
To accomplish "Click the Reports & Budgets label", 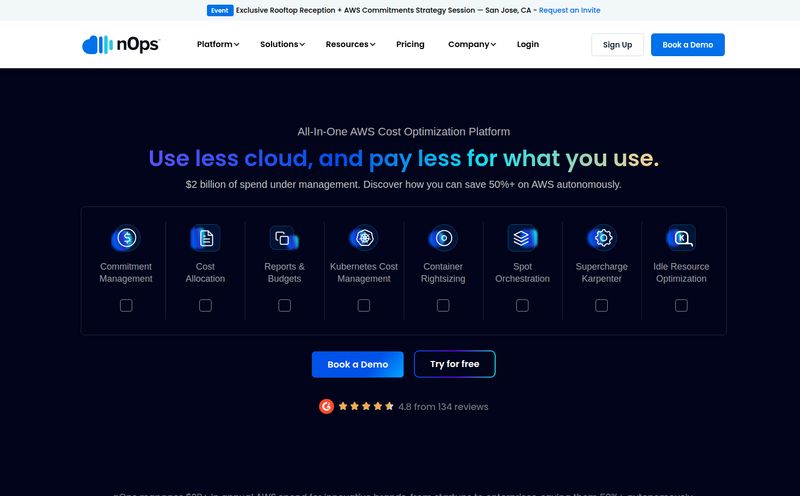I will point(284,272).
